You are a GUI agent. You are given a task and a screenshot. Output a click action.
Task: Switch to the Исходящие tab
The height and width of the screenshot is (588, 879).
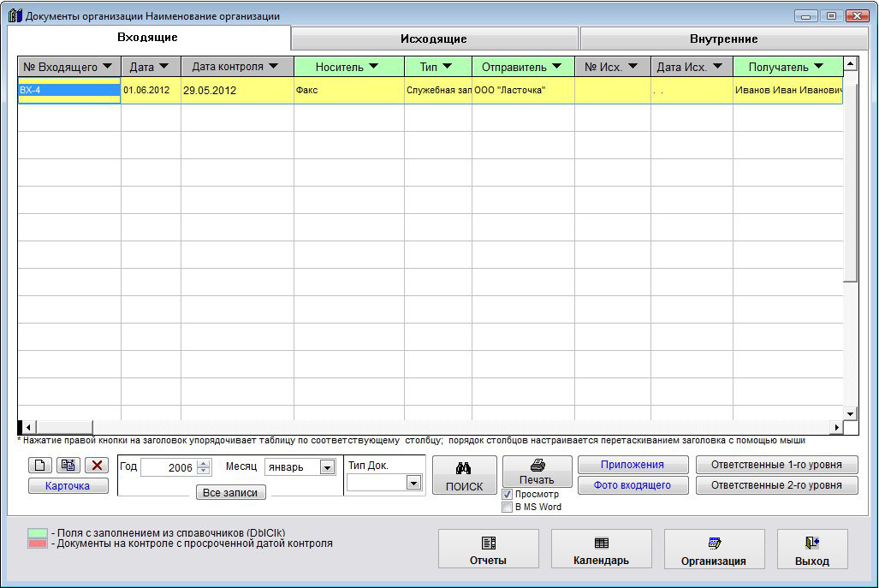click(x=434, y=39)
